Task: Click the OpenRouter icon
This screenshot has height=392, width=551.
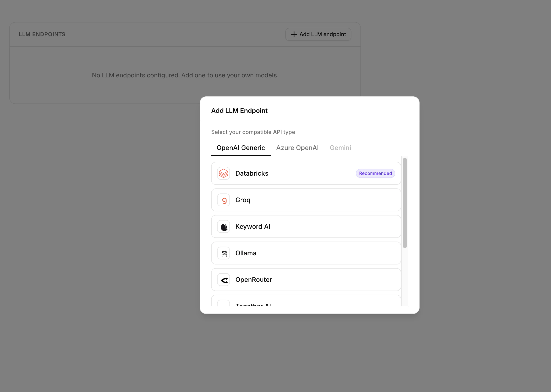Action: point(223,280)
